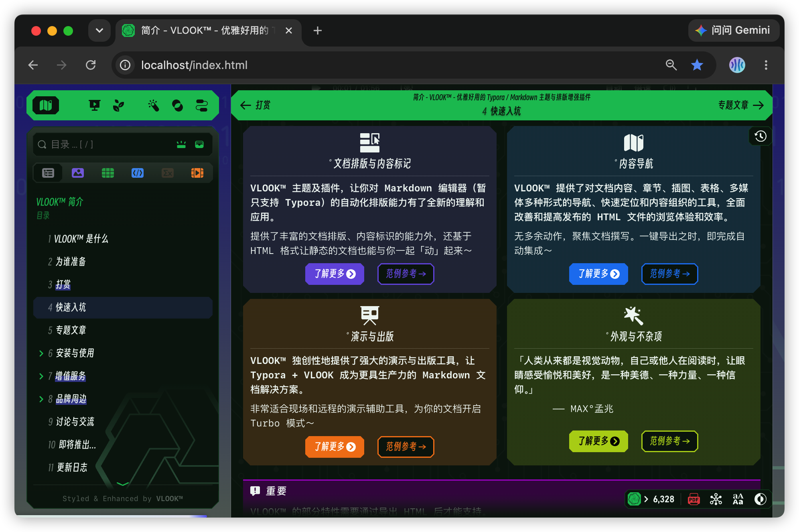Screen dimensions: 799x532
Task: Toggle the bookmark star icon
Action: coord(697,65)
